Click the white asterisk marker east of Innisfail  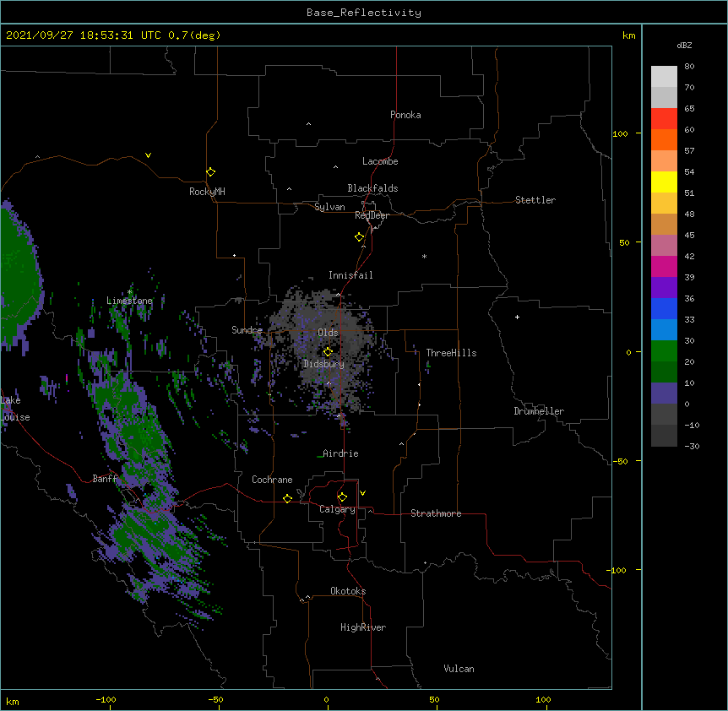(424, 256)
